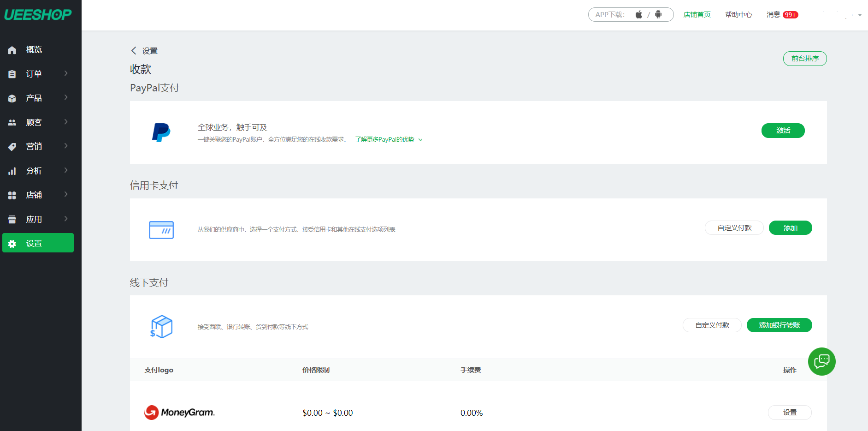Click 自定义付款 in the credit card section
Screen dimensions: 868x431
click(x=734, y=228)
